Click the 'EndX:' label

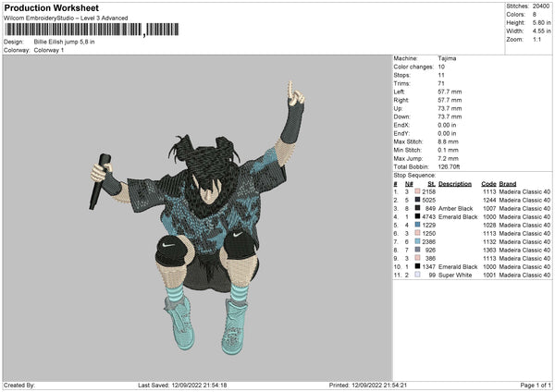(x=401, y=125)
